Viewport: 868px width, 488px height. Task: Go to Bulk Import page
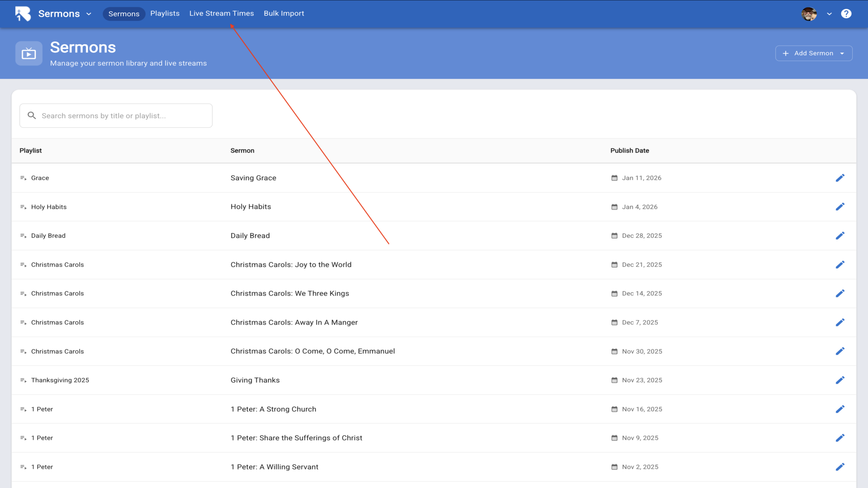(x=284, y=14)
